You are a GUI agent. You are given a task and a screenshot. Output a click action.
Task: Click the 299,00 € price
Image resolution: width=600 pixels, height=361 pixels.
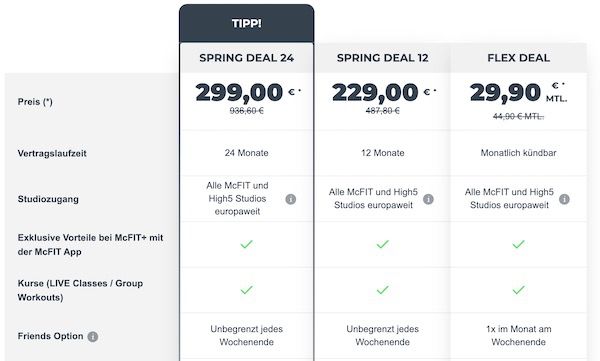248,93
